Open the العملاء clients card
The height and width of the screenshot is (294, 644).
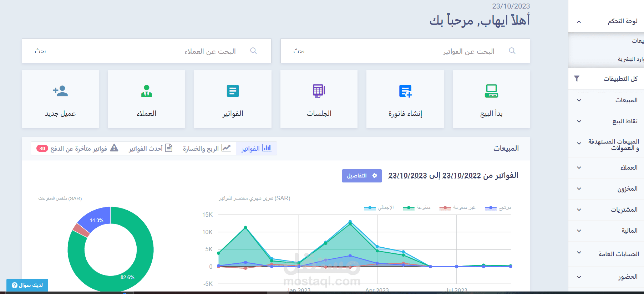pos(146,99)
